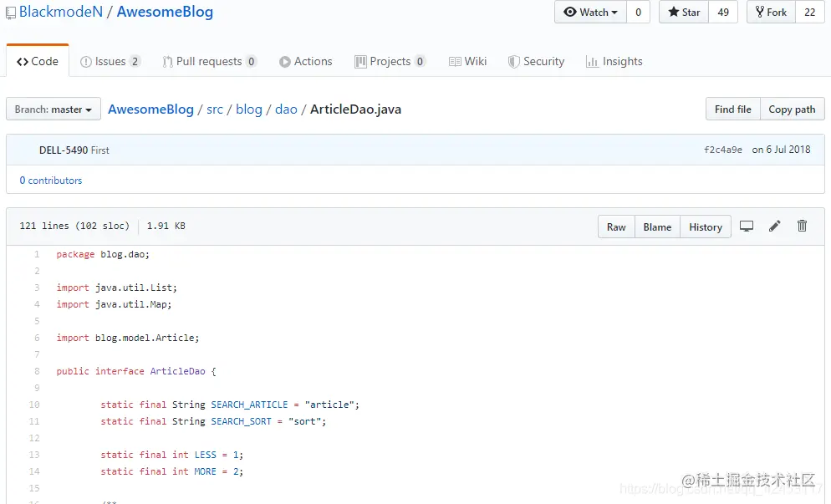Screen dimensions: 831x504
Task: Click the repository book icon
Action: point(11,13)
